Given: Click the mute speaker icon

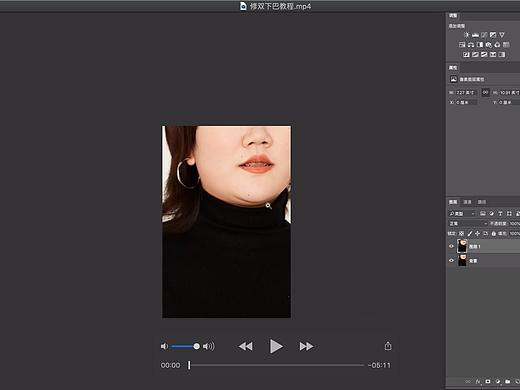Looking at the screenshot, I should point(164,346).
